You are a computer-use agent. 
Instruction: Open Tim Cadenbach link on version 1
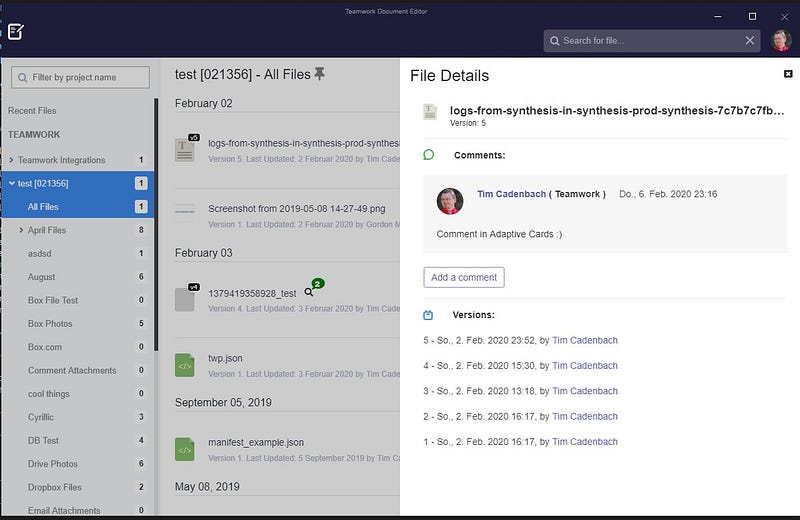(x=585, y=442)
